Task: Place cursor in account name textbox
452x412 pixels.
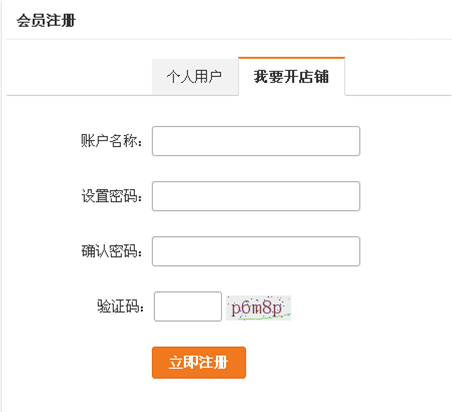Action: point(256,141)
